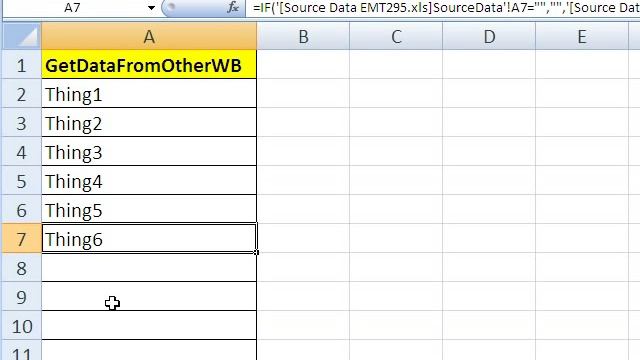Select row 2 header

[x=22, y=94]
